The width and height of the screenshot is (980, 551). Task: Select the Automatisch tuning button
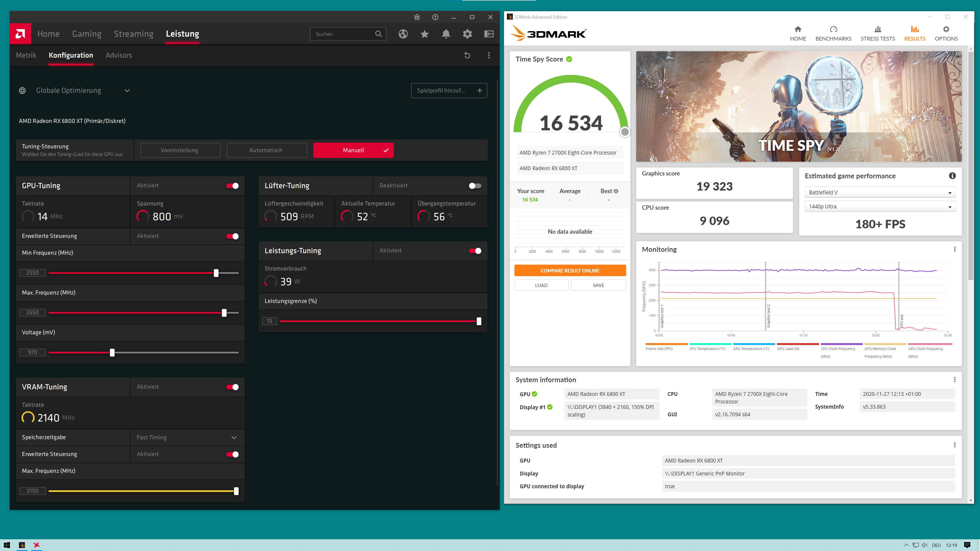coord(266,150)
